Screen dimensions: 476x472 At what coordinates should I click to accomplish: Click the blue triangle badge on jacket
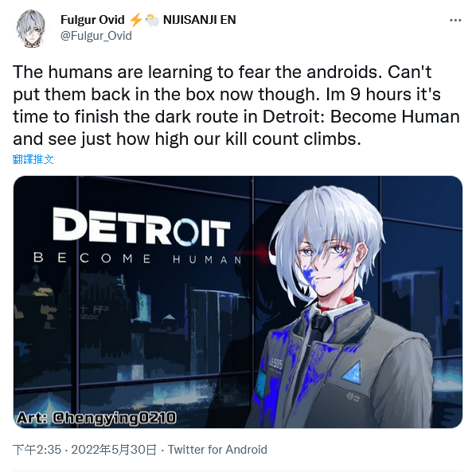coord(353,373)
